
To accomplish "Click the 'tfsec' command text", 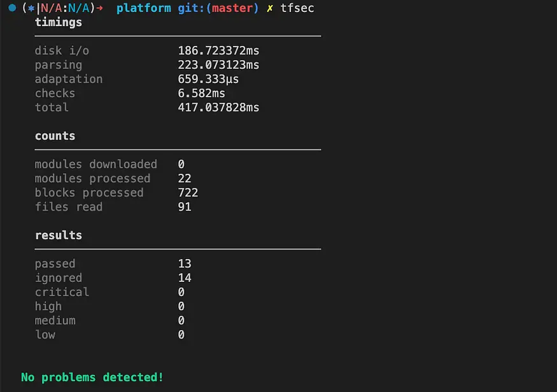I will pos(297,8).
